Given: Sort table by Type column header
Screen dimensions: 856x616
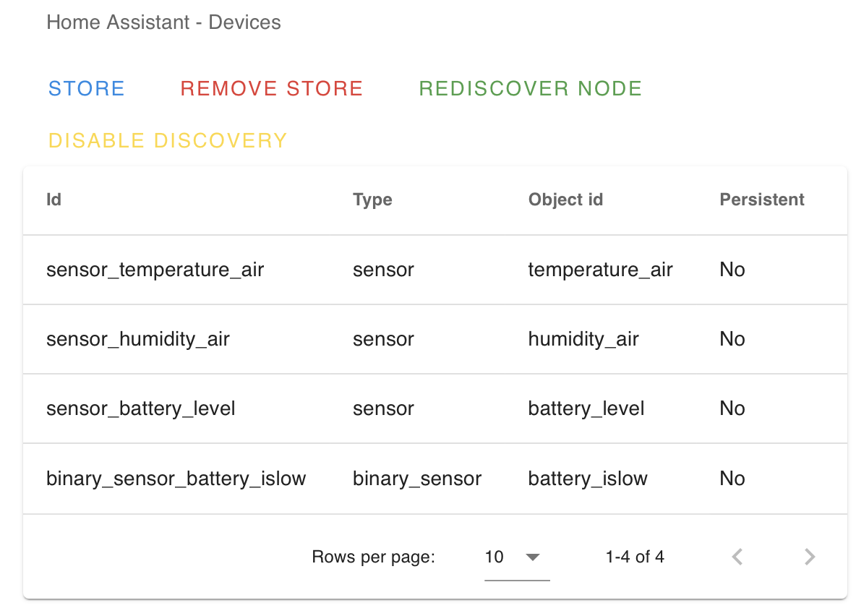Looking at the screenshot, I should [x=372, y=200].
